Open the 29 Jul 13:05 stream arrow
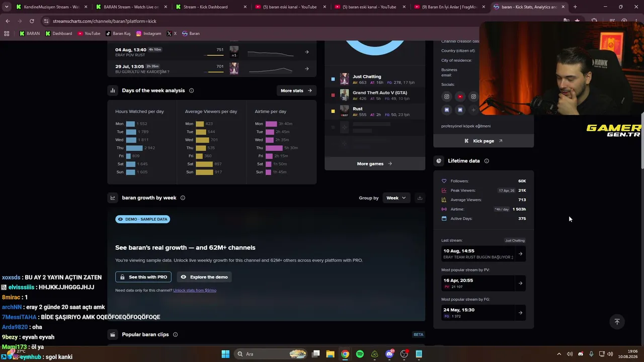 tap(307, 69)
